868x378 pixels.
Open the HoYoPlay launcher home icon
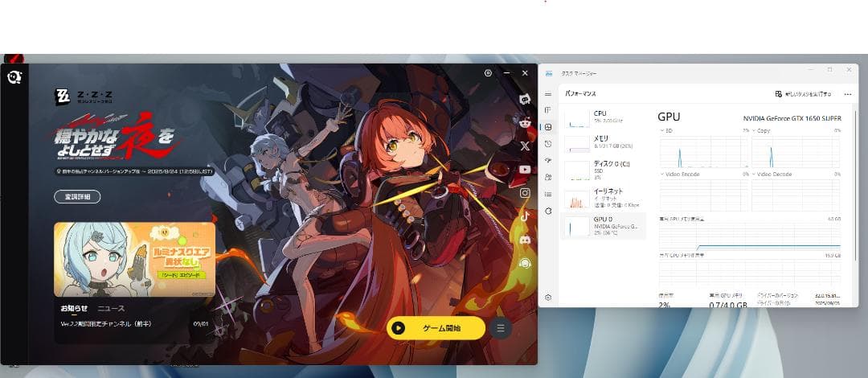point(14,77)
